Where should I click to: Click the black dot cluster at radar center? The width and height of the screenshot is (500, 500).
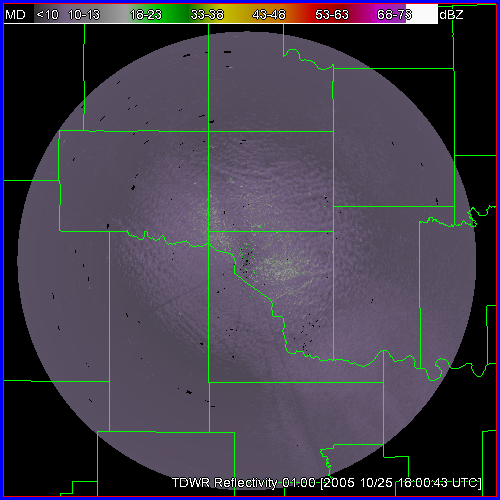(x=247, y=263)
